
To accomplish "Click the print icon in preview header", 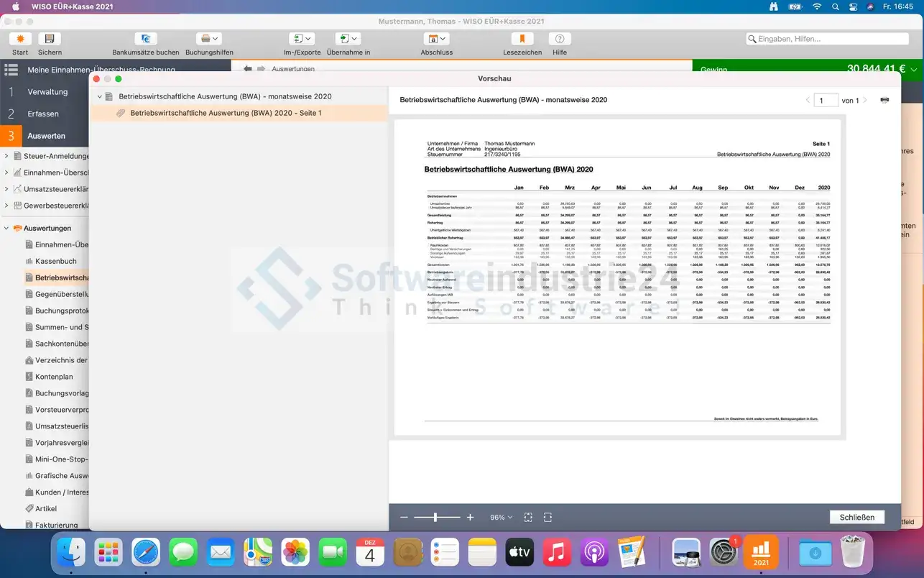I will (x=884, y=100).
